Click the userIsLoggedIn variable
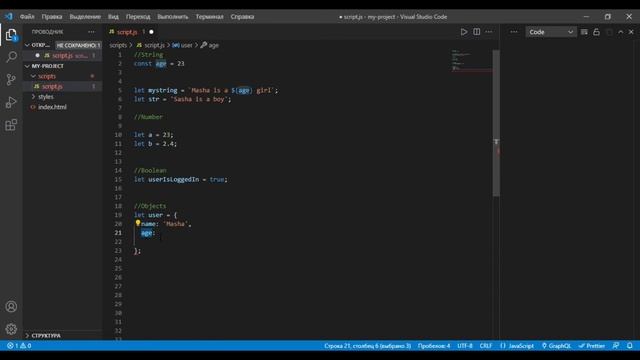This screenshot has width=640, height=360. [x=173, y=179]
